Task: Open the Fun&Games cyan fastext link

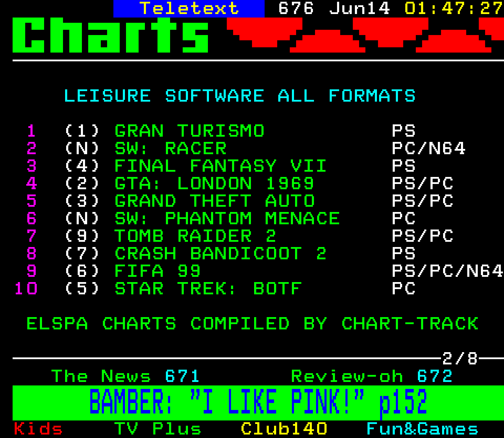Action: 422,429
